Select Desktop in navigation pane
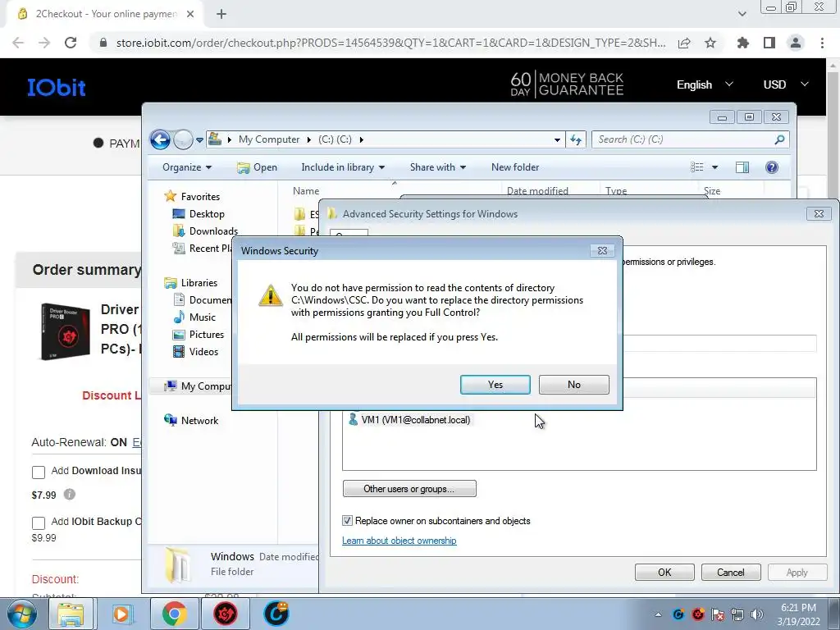 click(199, 214)
